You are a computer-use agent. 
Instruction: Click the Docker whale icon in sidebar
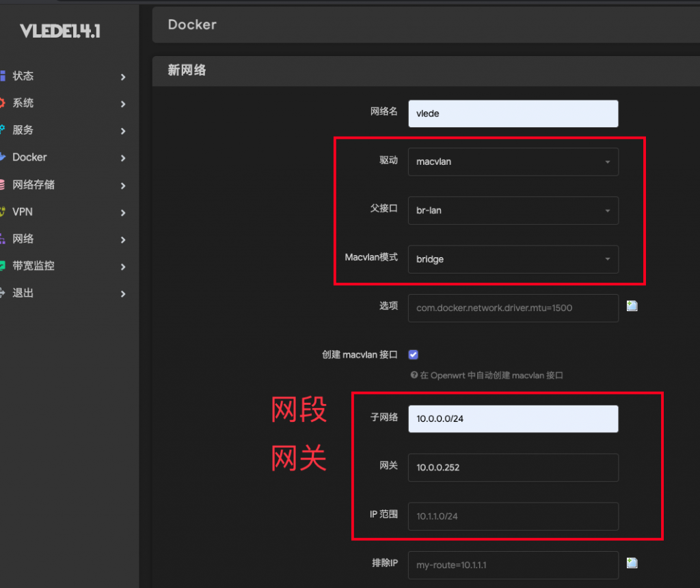point(2,157)
